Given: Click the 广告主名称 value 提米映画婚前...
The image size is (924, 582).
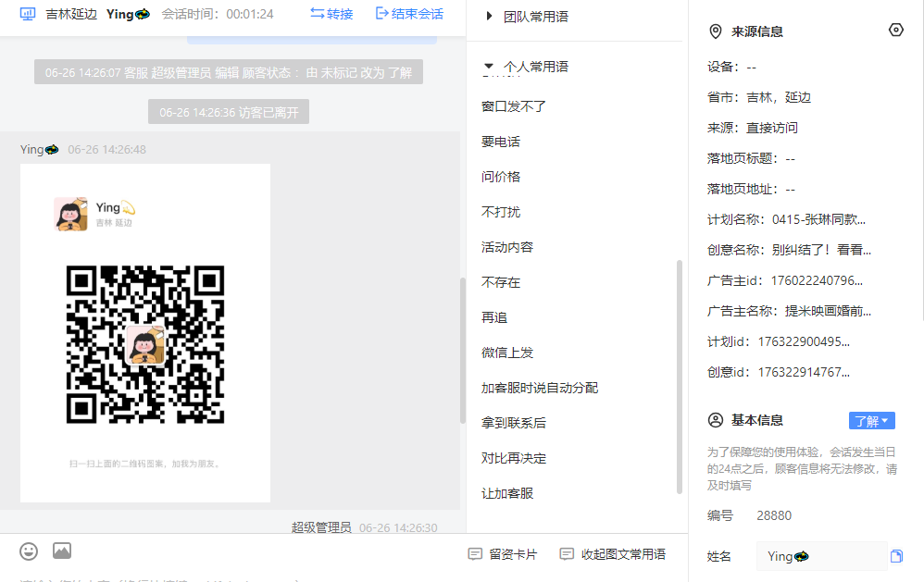Looking at the screenshot, I should pos(828,312).
